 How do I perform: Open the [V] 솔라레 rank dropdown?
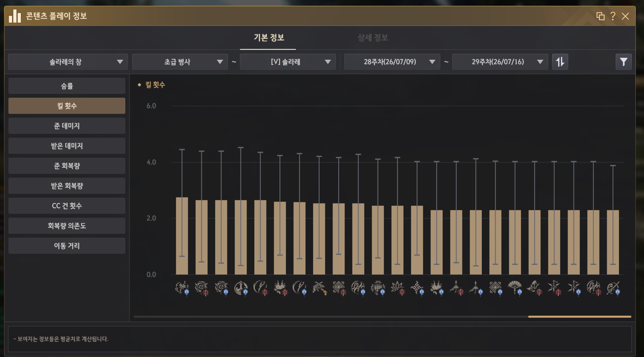click(x=288, y=62)
